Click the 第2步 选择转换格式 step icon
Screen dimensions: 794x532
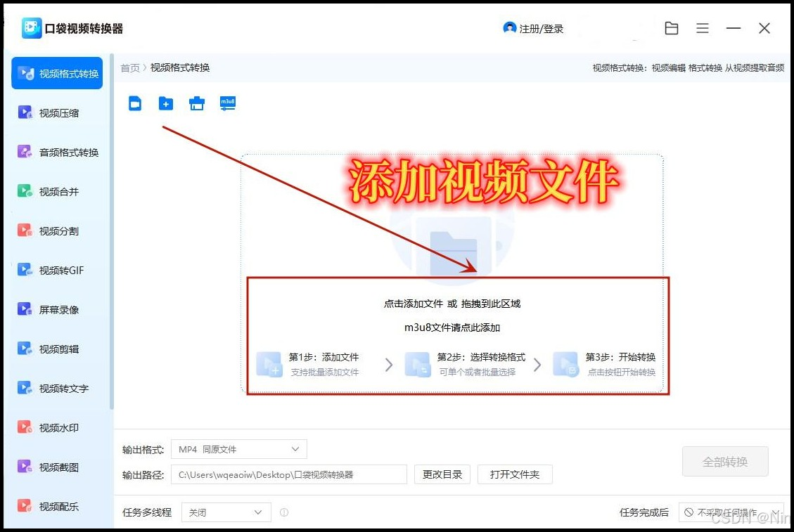coord(418,364)
